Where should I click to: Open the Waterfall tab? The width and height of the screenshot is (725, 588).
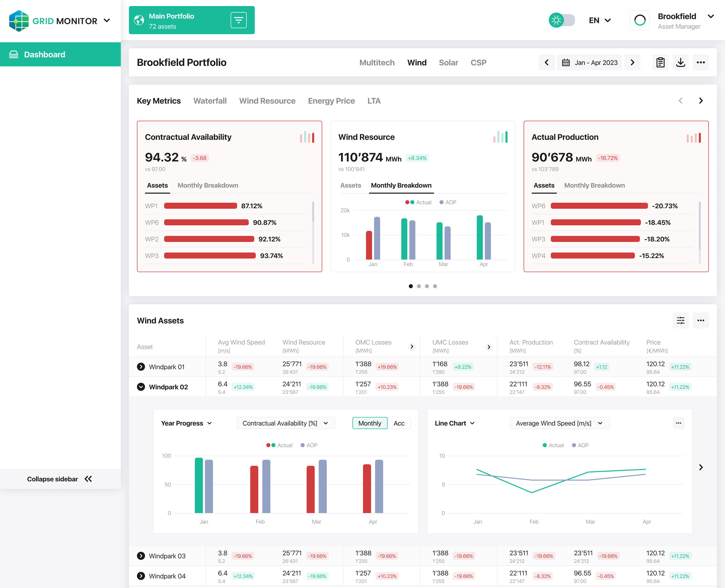tap(210, 101)
